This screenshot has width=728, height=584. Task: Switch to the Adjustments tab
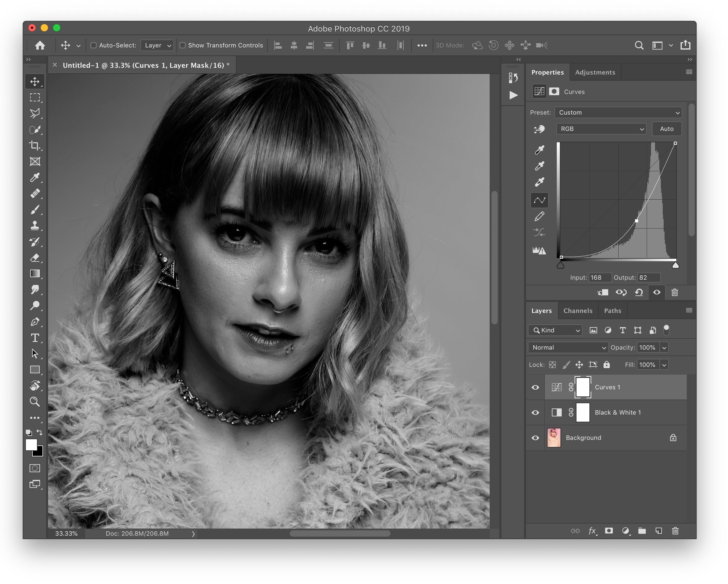pos(595,72)
